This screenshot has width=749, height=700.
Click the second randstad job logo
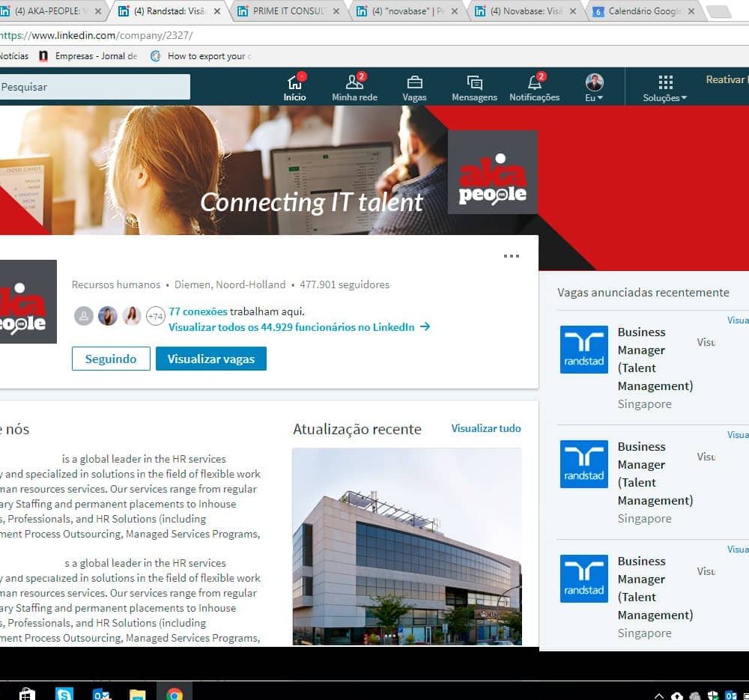tap(583, 464)
